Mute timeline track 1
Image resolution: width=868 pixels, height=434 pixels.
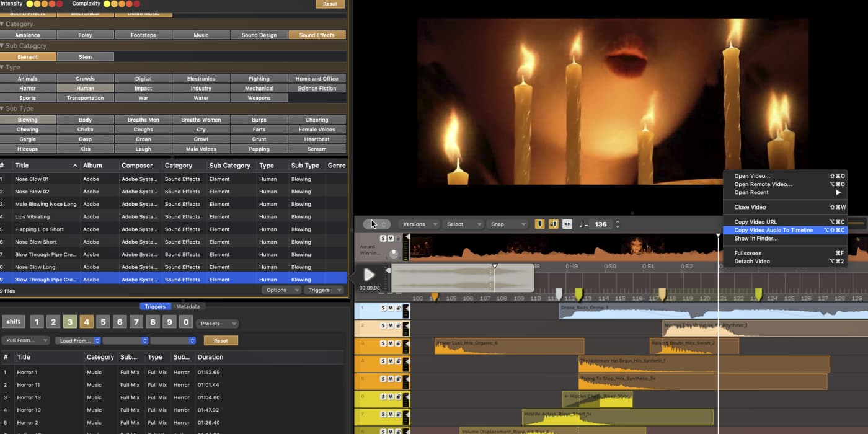tap(391, 308)
